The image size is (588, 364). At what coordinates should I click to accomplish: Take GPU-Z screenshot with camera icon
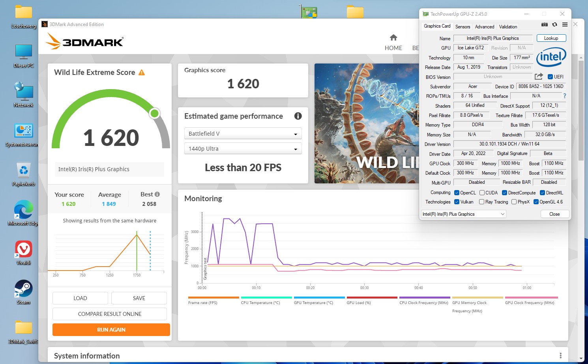click(545, 24)
